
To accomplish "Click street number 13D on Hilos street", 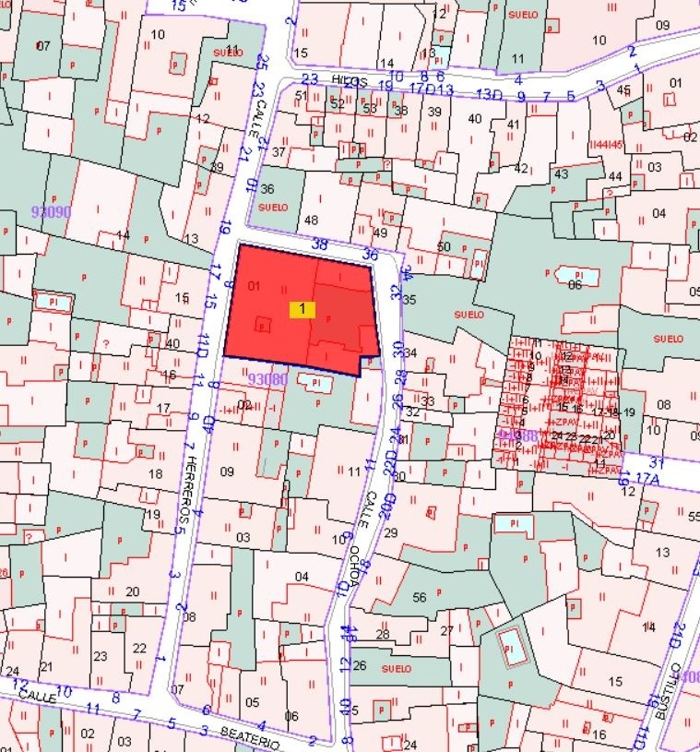I will (x=488, y=94).
